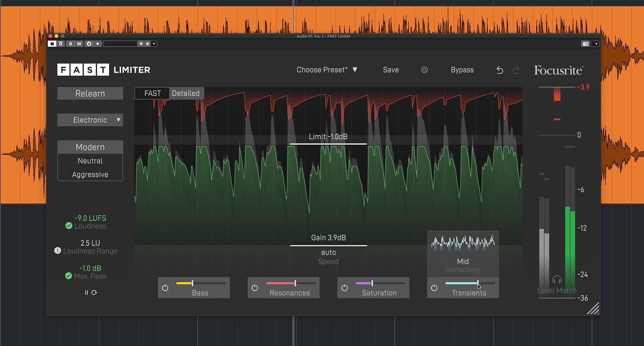Click the blue Transients slider

(470, 283)
